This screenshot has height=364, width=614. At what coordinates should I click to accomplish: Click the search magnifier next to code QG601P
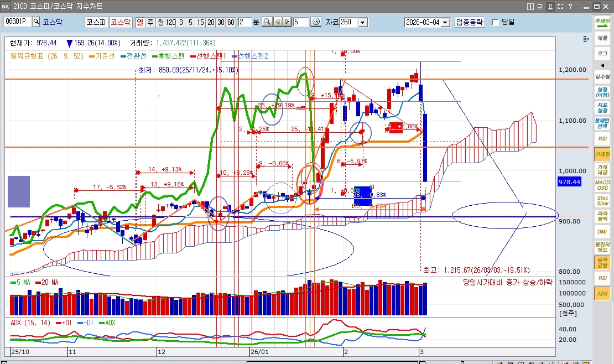[37, 22]
